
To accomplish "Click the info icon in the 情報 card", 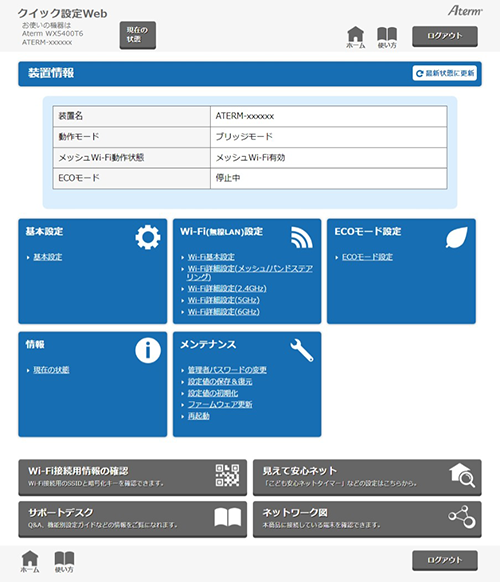I will (148, 350).
